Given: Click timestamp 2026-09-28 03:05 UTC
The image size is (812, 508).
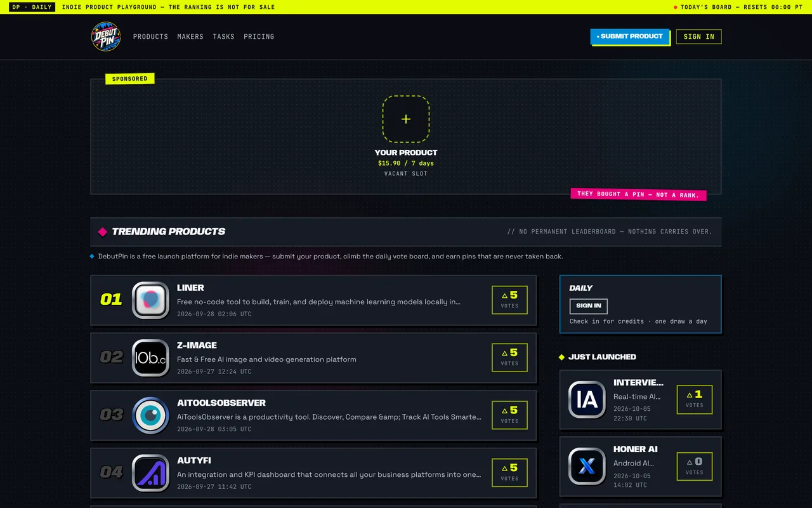Looking at the screenshot, I should coord(214,429).
